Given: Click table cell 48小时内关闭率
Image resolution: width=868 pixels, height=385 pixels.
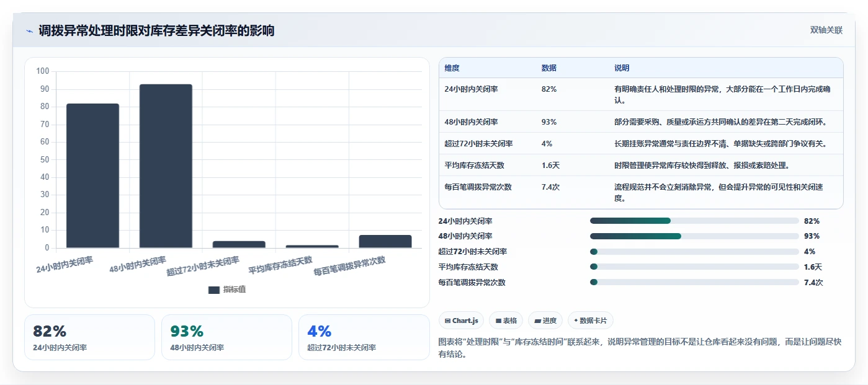Looking at the screenshot, I should [x=471, y=122].
